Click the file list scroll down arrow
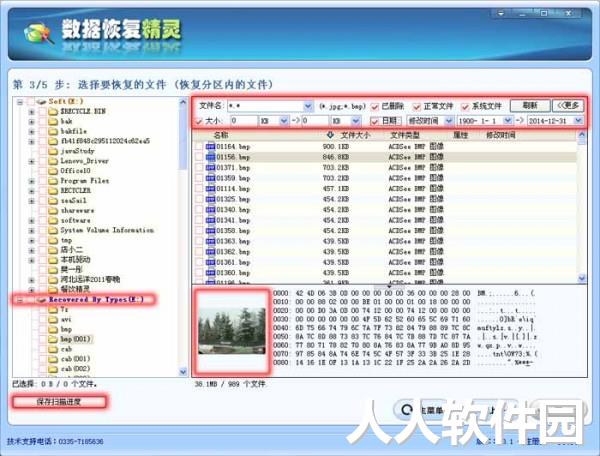The width and height of the screenshot is (600, 456). (x=582, y=278)
